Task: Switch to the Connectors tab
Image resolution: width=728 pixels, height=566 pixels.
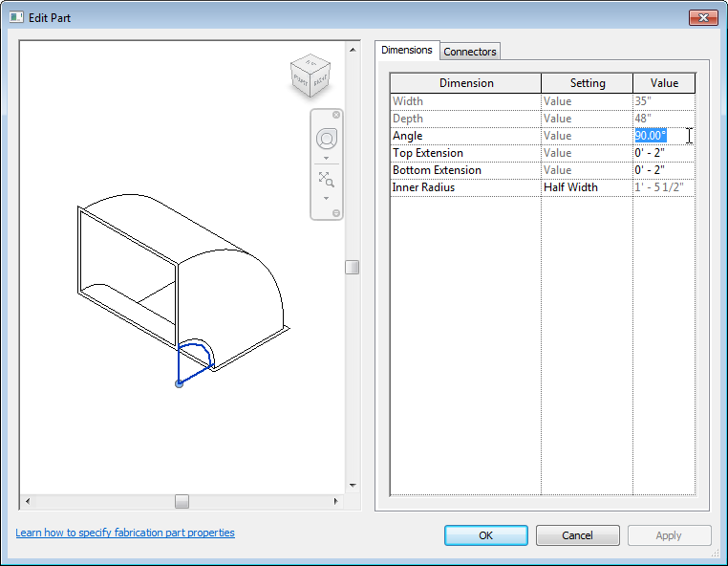Action: (470, 52)
